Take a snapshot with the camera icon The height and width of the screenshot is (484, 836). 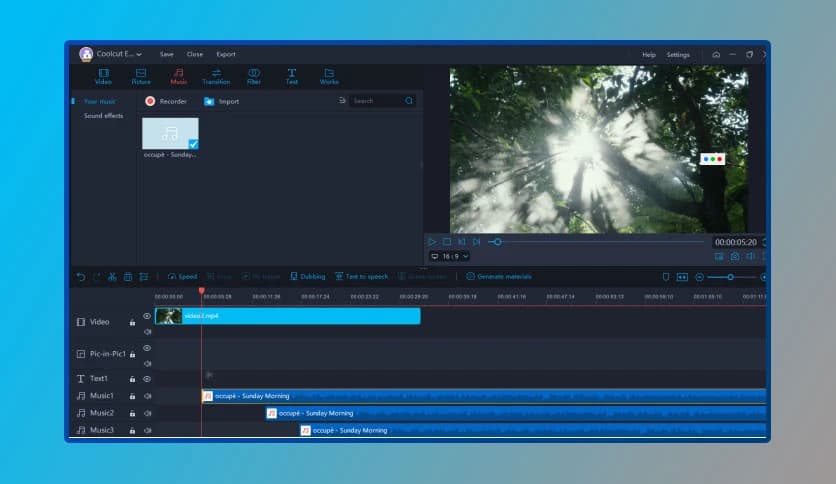pyautogui.click(x=735, y=257)
